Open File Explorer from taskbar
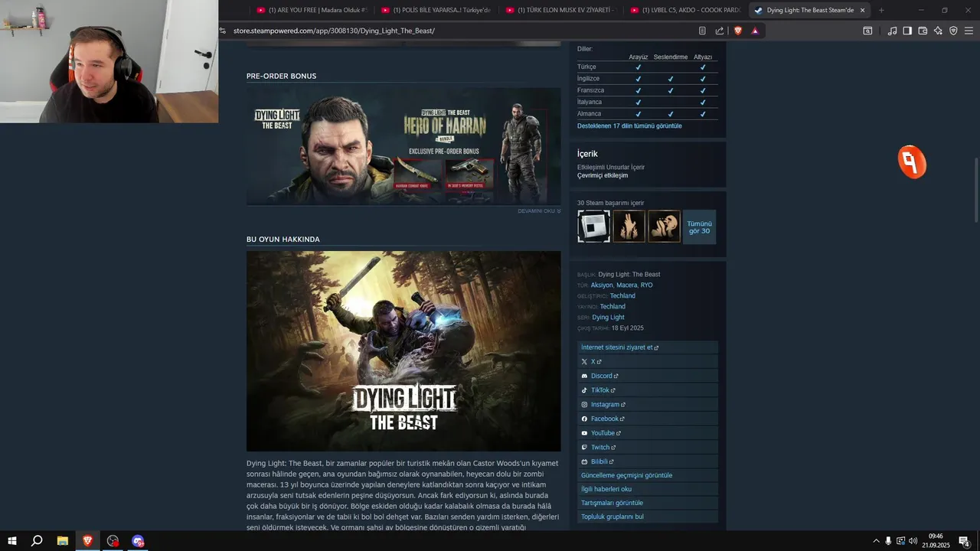Viewport: 980px width, 551px height. point(63,541)
